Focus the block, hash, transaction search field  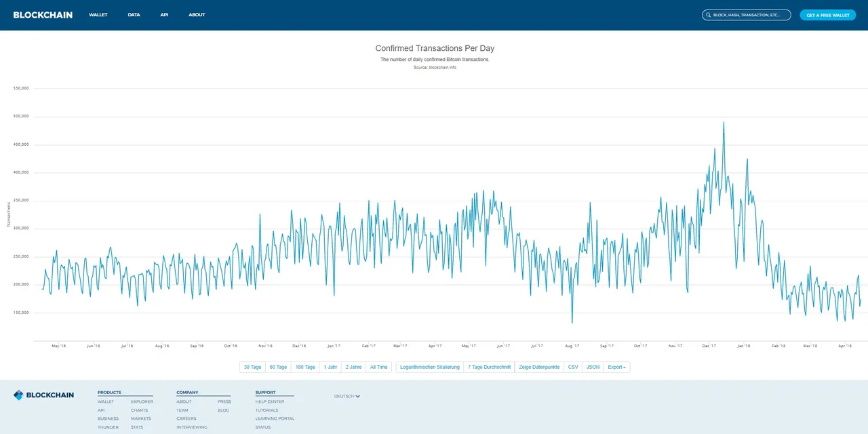(747, 15)
